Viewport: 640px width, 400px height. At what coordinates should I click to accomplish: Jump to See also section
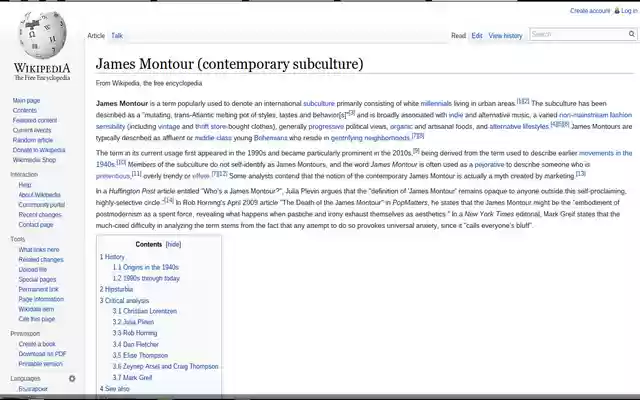point(115,389)
